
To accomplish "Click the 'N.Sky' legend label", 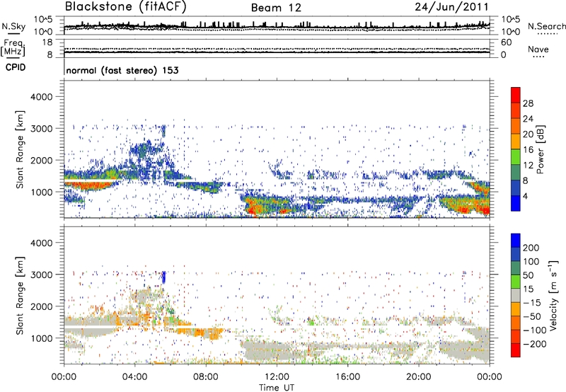I will (x=13, y=26).
